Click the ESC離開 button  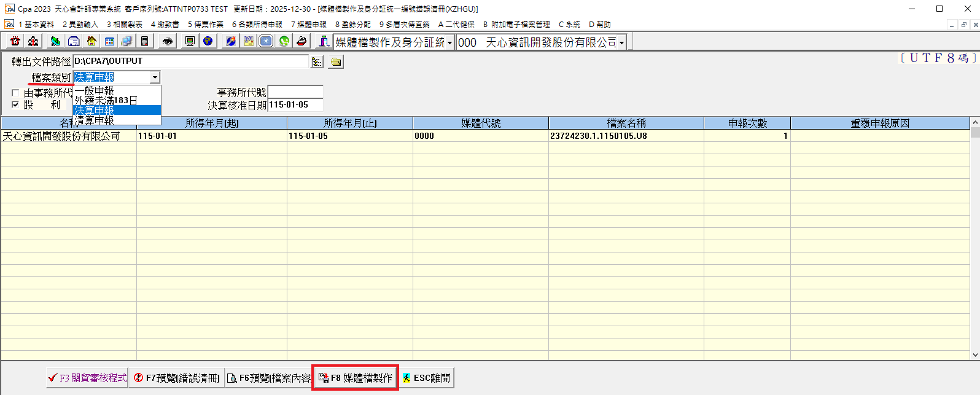pos(427,378)
